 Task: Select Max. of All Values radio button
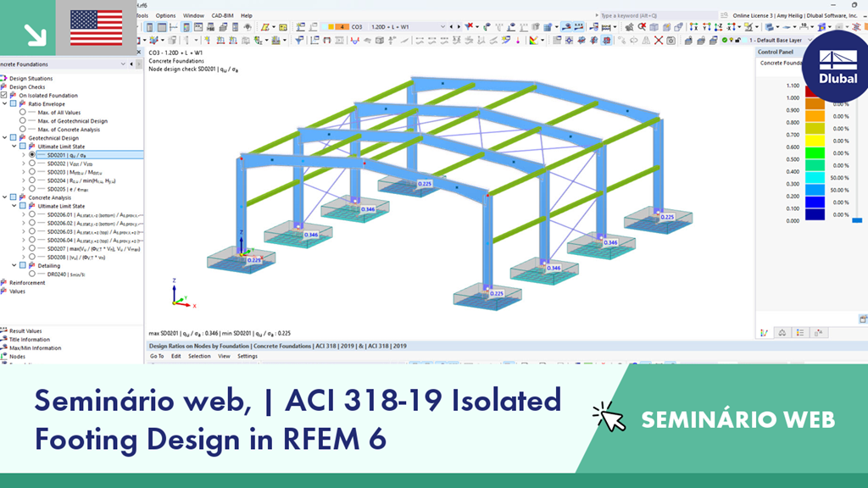(23, 113)
